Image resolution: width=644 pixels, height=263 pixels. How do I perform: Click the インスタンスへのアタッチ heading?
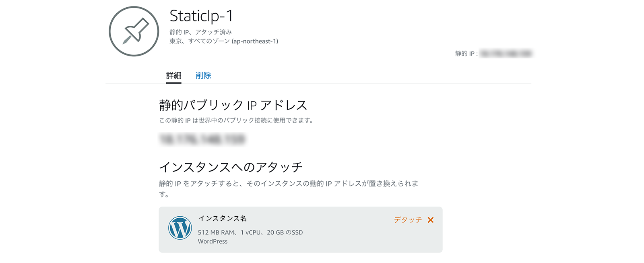click(x=231, y=167)
